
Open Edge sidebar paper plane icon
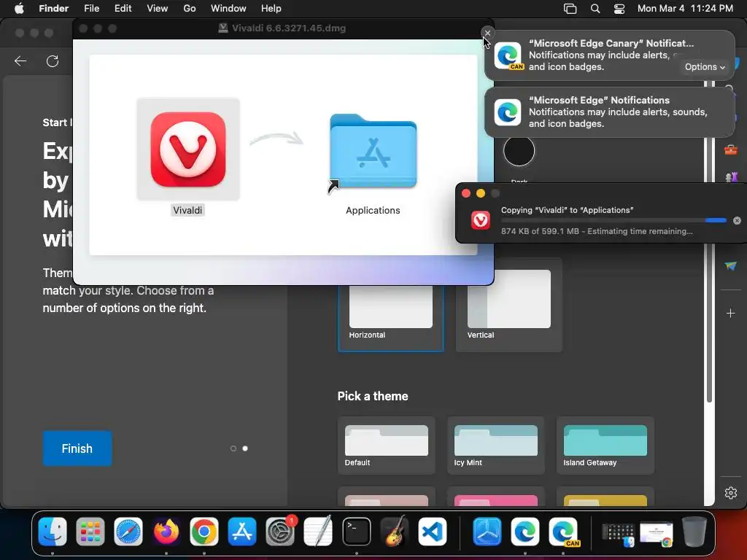coord(731,265)
